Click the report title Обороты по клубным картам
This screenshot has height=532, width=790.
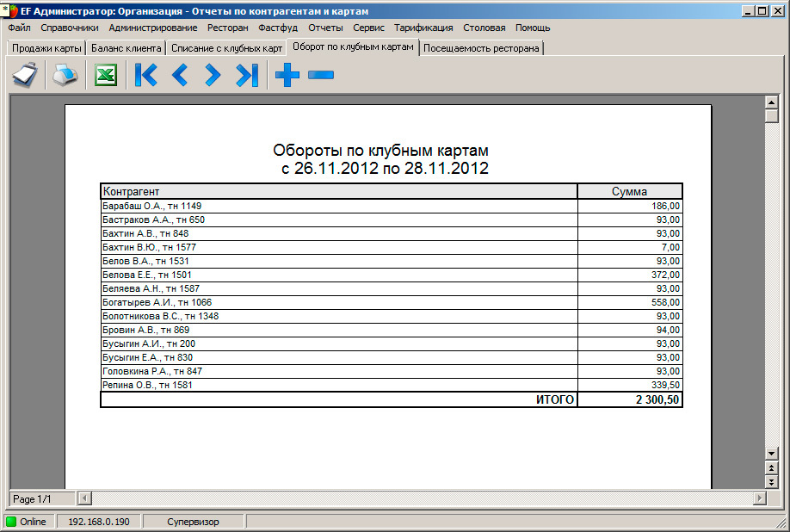pos(381,150)
